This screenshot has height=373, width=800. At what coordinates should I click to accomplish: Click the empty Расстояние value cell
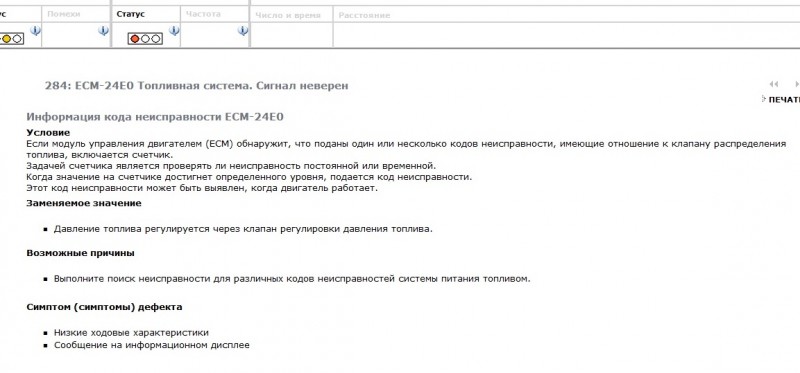pos(566,35)
